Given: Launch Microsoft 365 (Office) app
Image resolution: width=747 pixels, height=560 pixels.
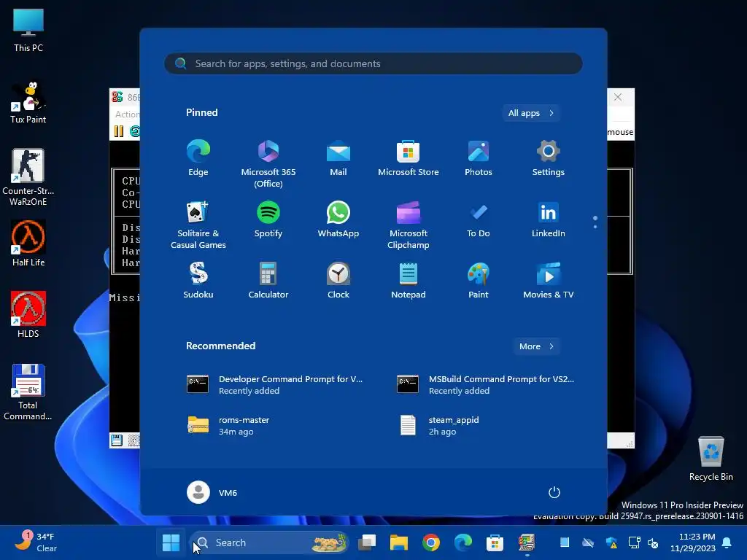Looking at the screenshot, I should pos(268,164).
